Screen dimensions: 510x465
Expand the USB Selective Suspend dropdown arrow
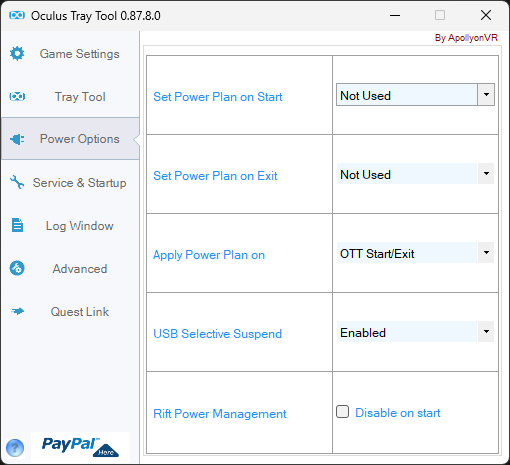tap(486, 332)
